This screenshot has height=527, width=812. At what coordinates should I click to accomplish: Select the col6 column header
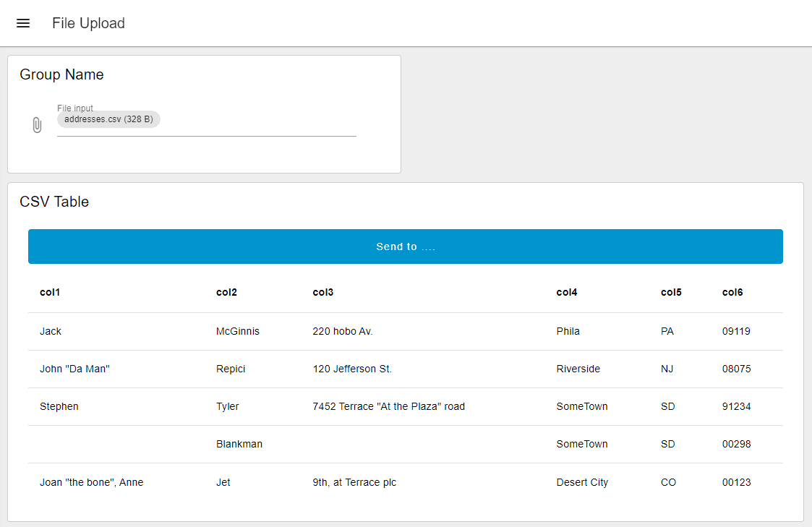(x=732, y=292)
